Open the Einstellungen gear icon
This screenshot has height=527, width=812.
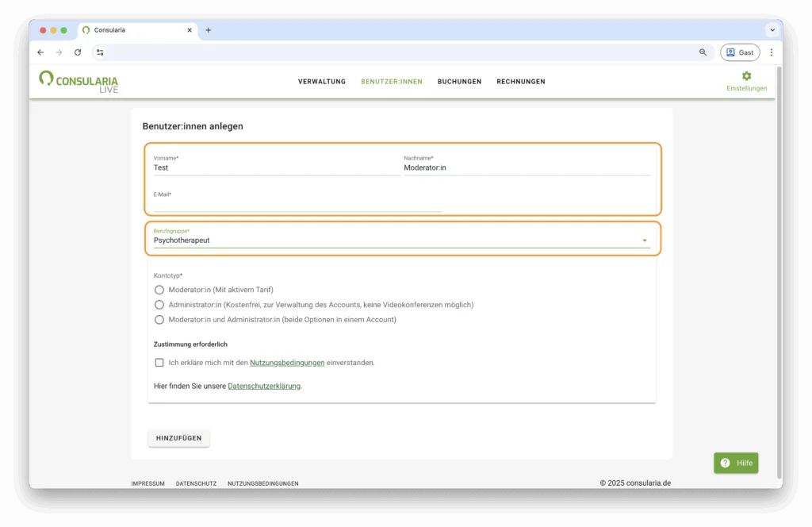746,76
